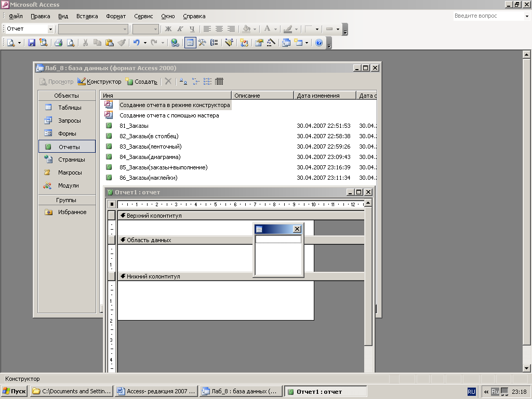
Task: Open Microsoft Access Help question icon
Action: [319, 43]
